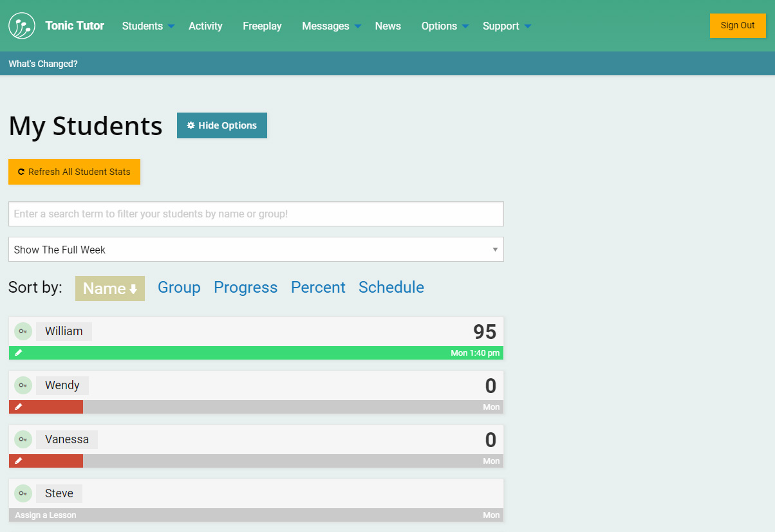Click the key icon beside William
Image resolution: width=775 pixels, height=532 pixels.
pos(23,331)
